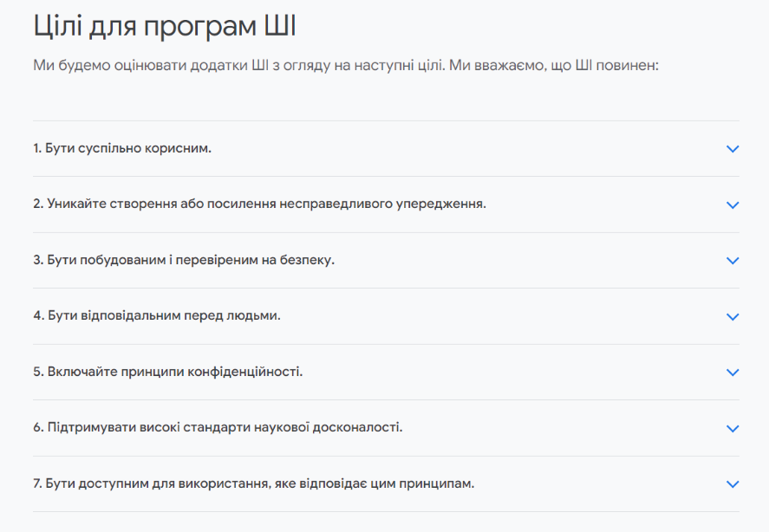Open item text '1. Бути суспільно корисним.'

(x=122, y=148)
